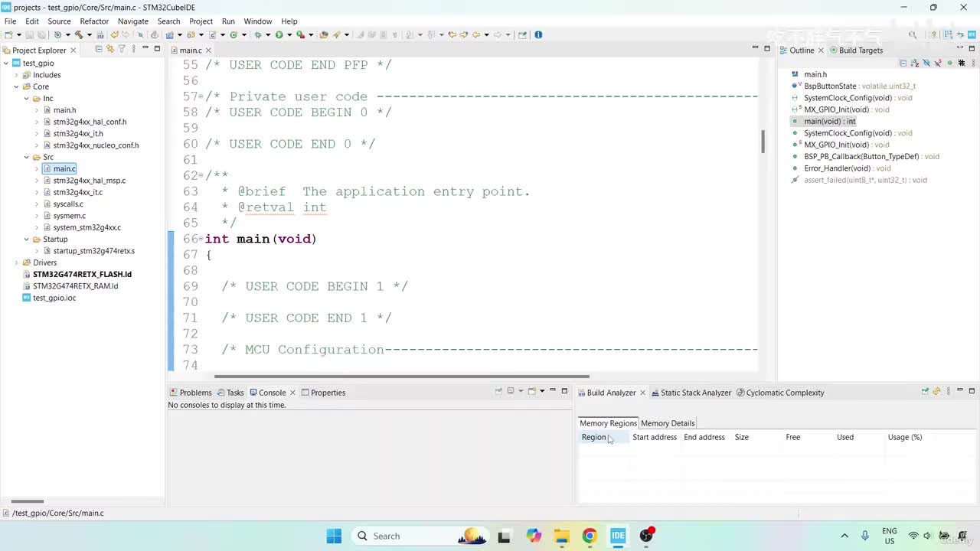This screenshot has width=980, height=551.
Task: Toggle Hide Fields in the Outline view
Action: [926, 63]
